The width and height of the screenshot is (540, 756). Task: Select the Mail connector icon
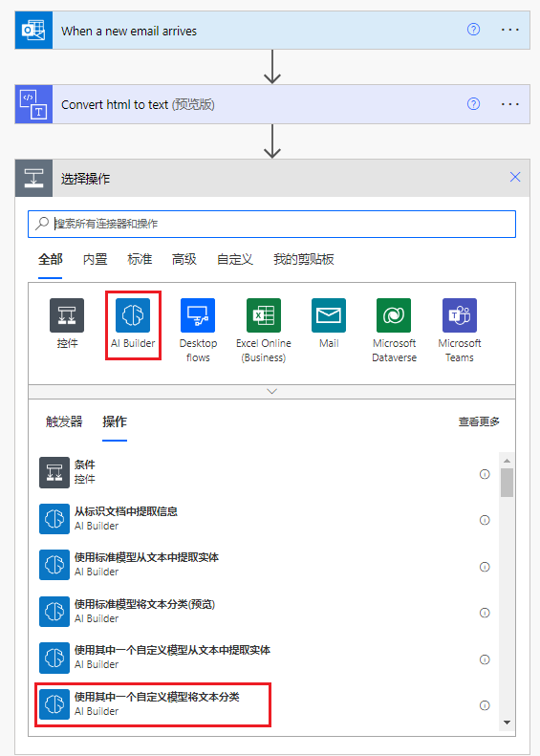329,315
